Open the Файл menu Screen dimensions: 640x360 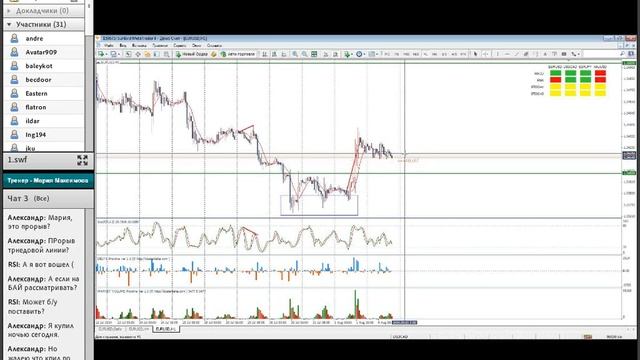coord(109,46)
